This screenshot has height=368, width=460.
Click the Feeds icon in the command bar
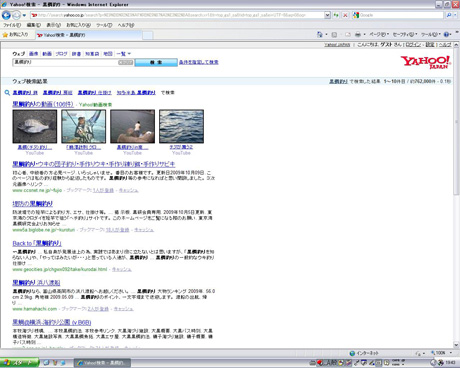pyautogui.click(x=334, y=34)
